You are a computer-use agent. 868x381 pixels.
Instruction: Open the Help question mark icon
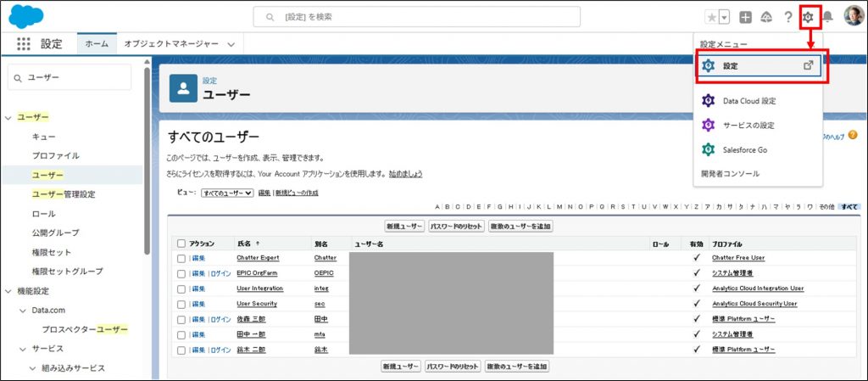tap(787, 17)
